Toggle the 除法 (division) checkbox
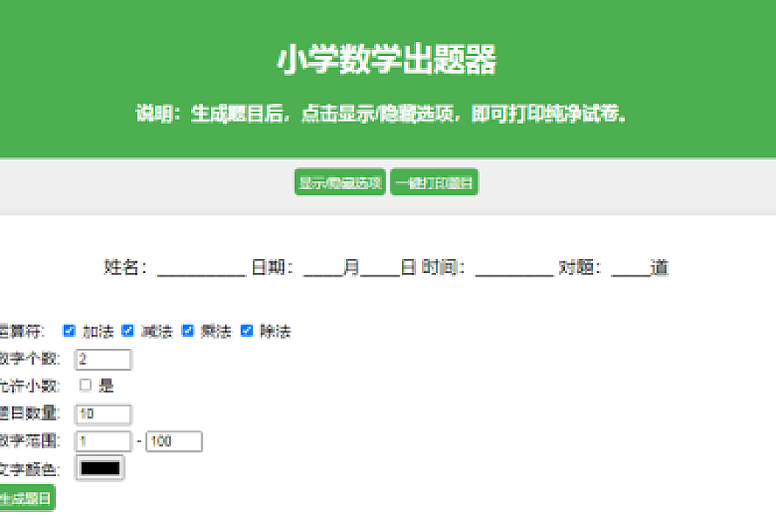Image resolution: width=776 pixels, height=532 pixels. [246, 331]
